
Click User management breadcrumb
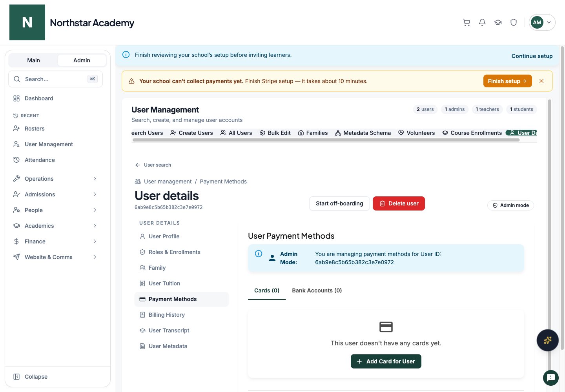click(x=168, y=181)
